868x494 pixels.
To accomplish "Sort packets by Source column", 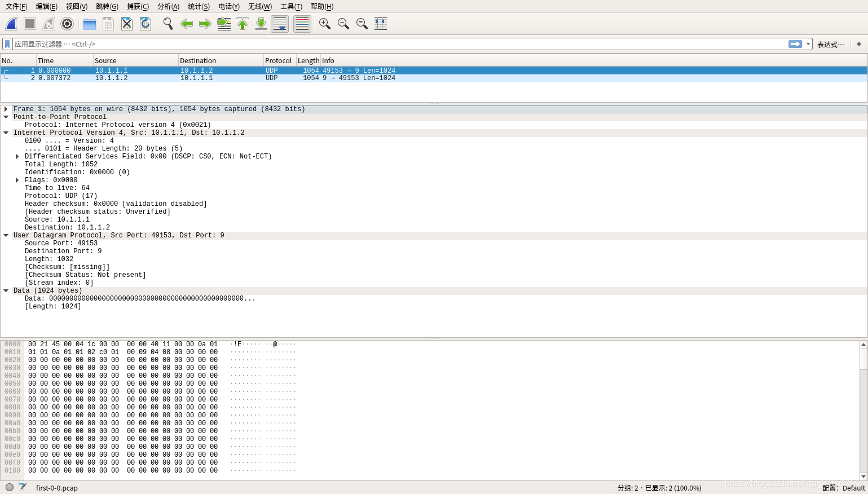I will pyautogui.click(x=135, y=60).
